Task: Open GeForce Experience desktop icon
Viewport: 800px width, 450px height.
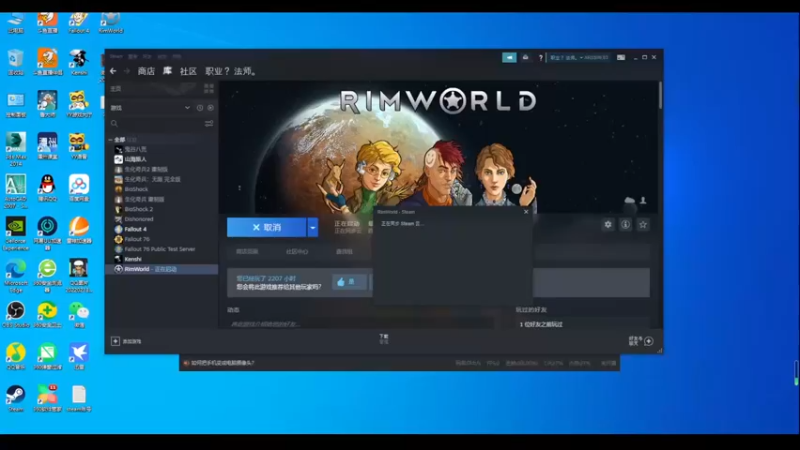Action: pyautogui.click(x=16, y=234)
